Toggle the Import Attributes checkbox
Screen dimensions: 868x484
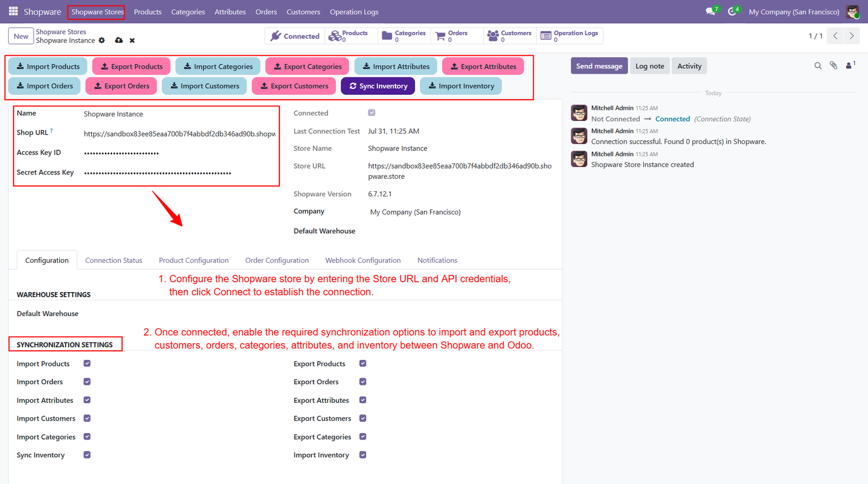87,400
